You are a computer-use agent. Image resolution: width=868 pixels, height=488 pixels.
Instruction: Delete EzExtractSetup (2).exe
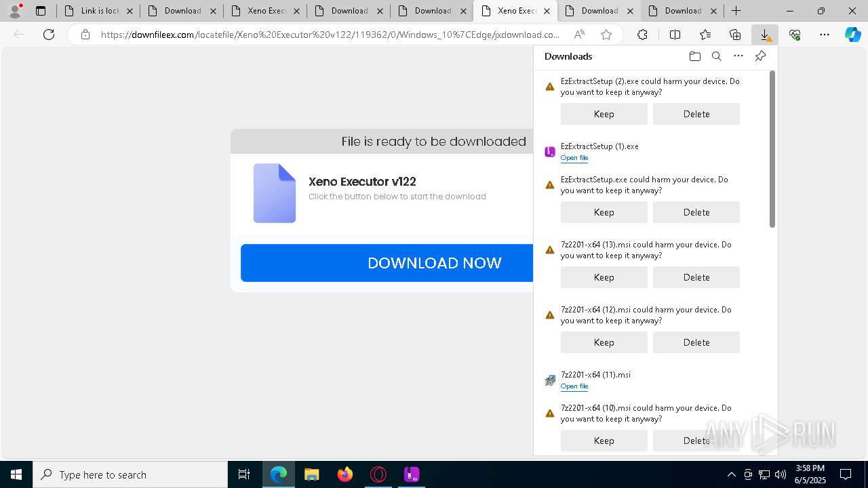pyautogui.click(x=696, y=114)
